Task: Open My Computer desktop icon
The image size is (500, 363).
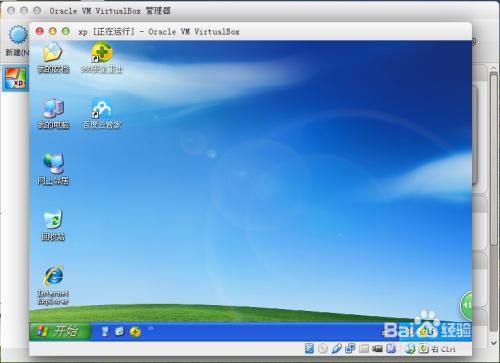Action: (x=53, y=113)
